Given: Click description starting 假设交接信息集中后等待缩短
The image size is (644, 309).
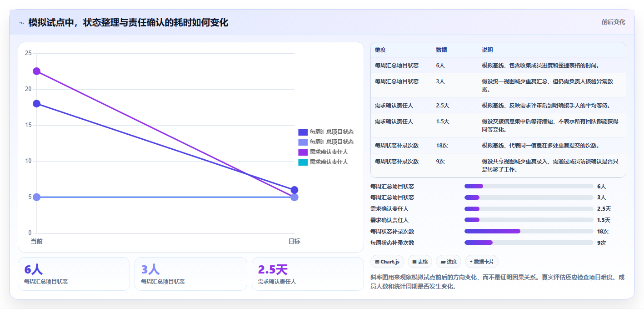Looking at the screenshot, I should coord(550,125).
